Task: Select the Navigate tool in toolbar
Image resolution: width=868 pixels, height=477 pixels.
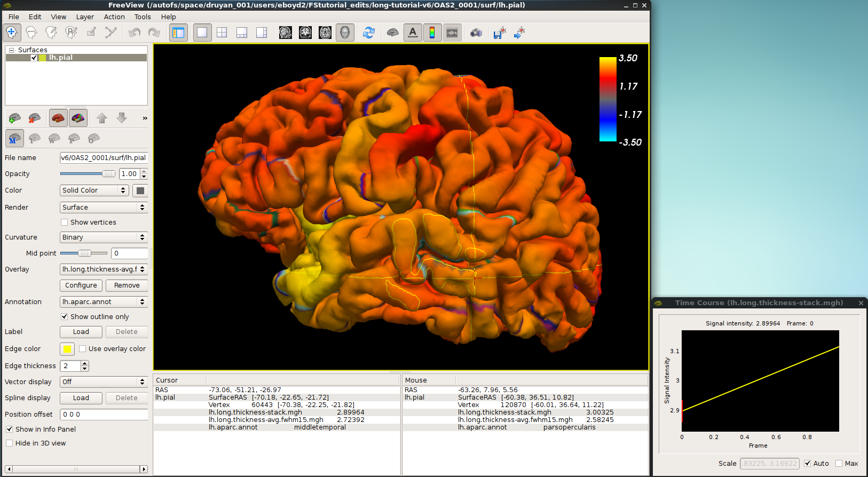Action: click(12, 33)
